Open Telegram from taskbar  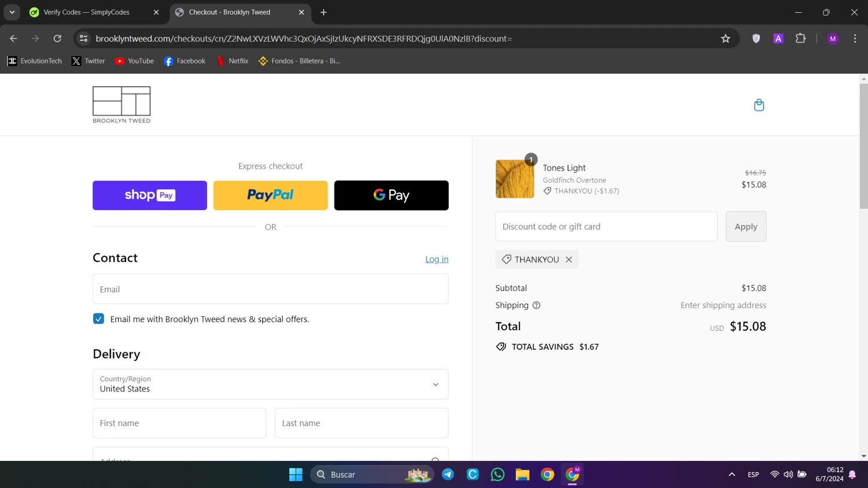(x=448, y=475)
